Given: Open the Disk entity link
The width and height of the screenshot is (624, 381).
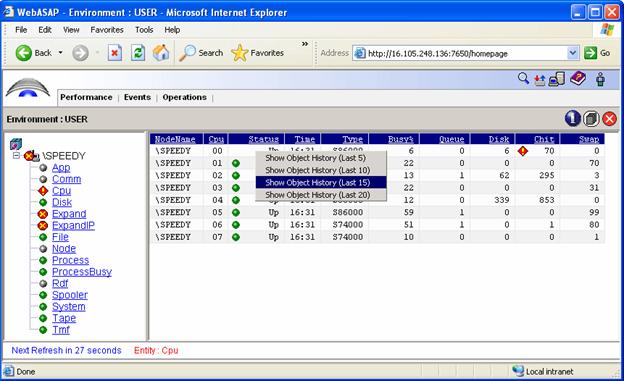Looking at the screenshot, I should [62, 202].
